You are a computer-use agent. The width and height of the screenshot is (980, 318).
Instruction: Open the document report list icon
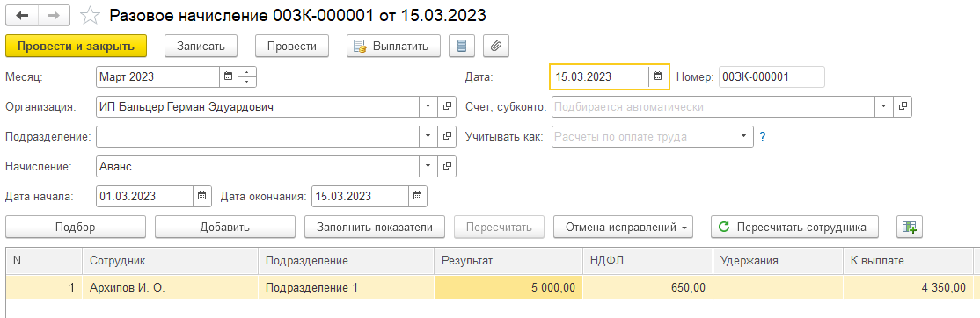(462, 46)
